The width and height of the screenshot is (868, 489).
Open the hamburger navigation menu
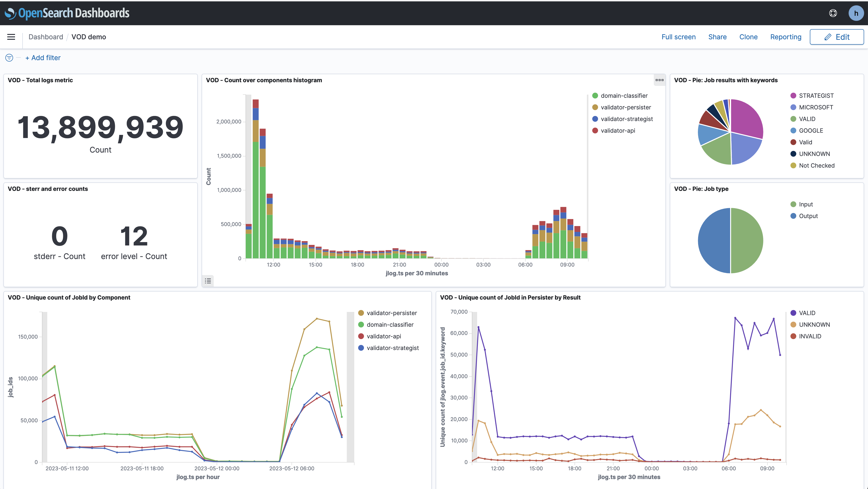coord(11,37)
